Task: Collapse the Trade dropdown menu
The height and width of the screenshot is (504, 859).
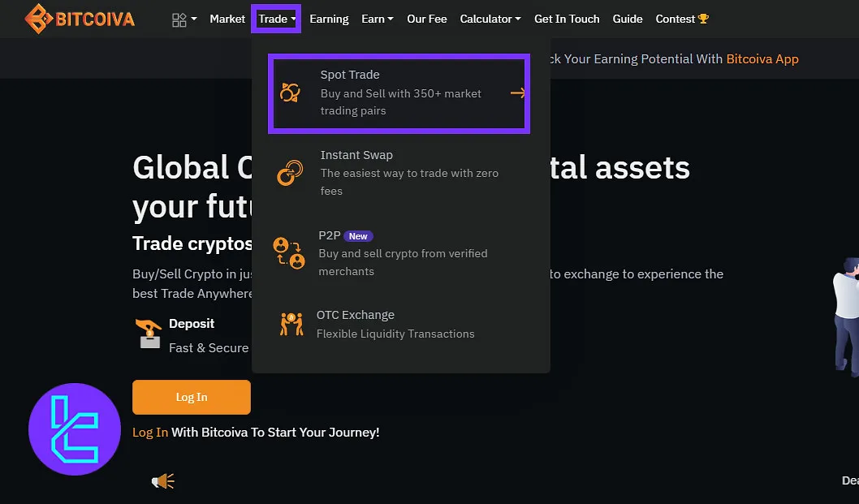Action: click(276, 19)
